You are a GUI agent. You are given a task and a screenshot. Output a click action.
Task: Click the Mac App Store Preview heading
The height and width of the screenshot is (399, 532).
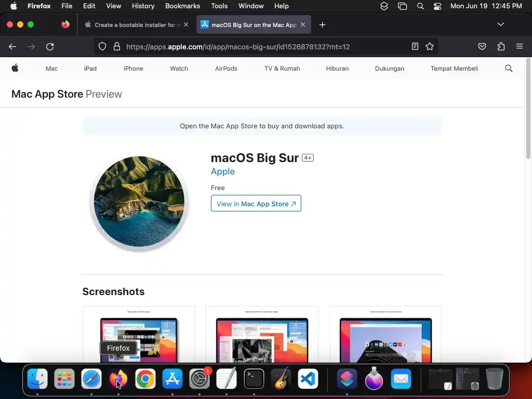66,94
